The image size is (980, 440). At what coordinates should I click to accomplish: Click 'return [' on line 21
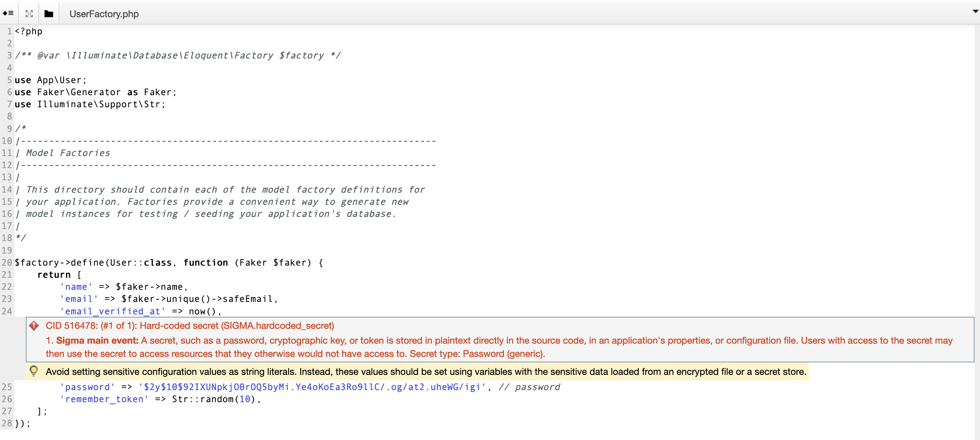[59, 275]
